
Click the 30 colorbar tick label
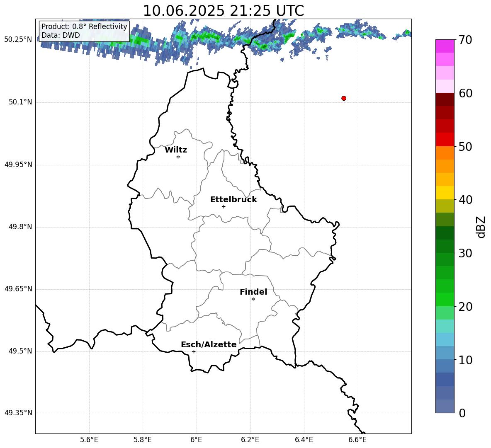465,253
